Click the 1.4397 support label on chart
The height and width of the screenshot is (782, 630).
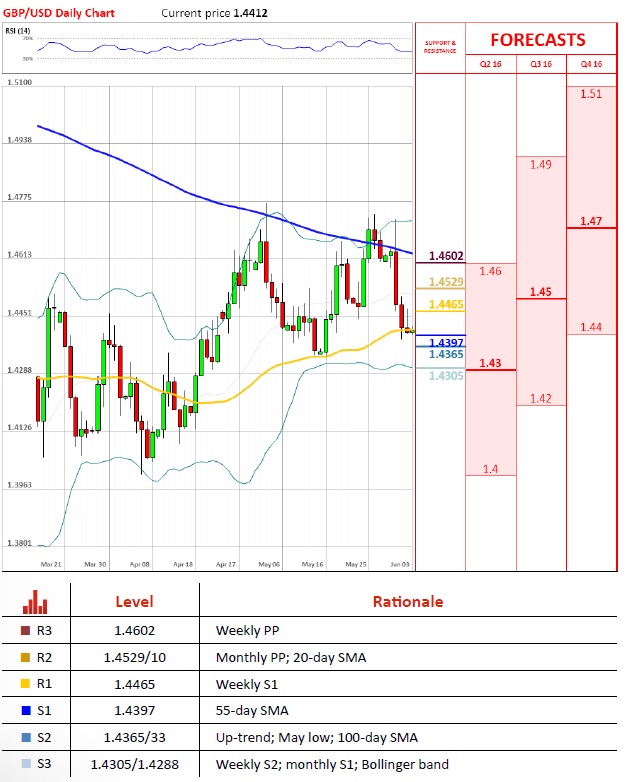pos(446,343)
